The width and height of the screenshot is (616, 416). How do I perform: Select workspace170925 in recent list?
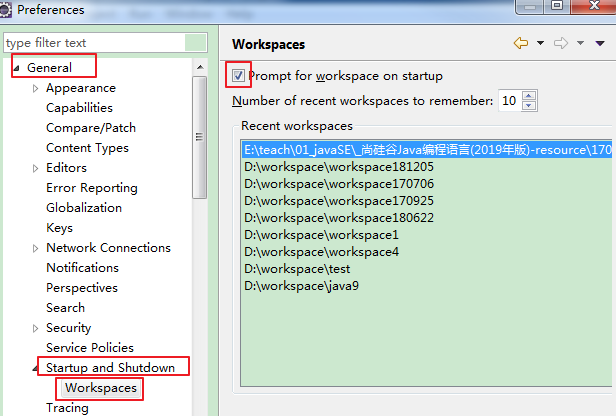[339, 201]
